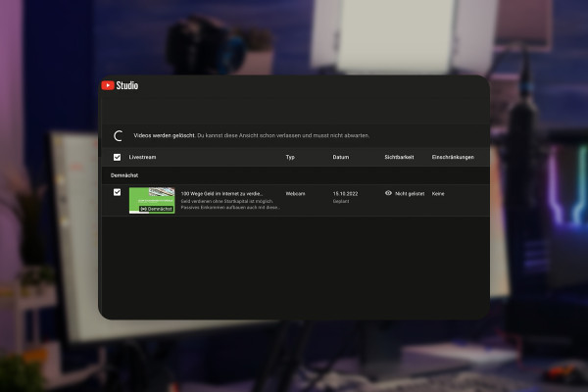This screenshot has width=588, height=392.
Task: Click the 'Sichtbarkeit' column header
Action: pyautogui.click(x=399, y=157)
